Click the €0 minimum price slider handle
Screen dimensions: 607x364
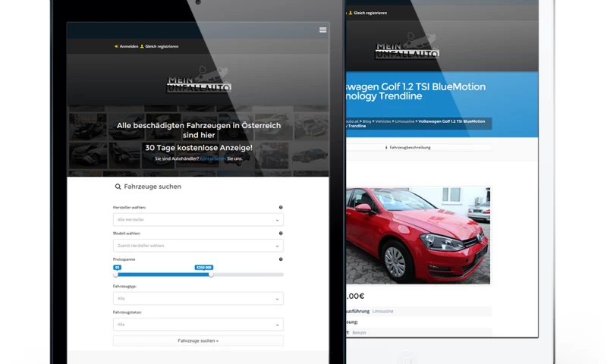click(116, 275)
